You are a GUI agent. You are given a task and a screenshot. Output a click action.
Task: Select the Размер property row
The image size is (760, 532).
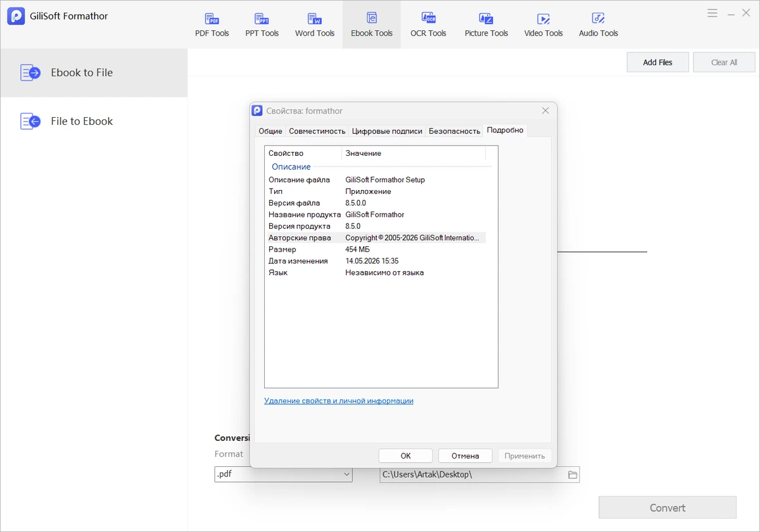coord(376,250)
